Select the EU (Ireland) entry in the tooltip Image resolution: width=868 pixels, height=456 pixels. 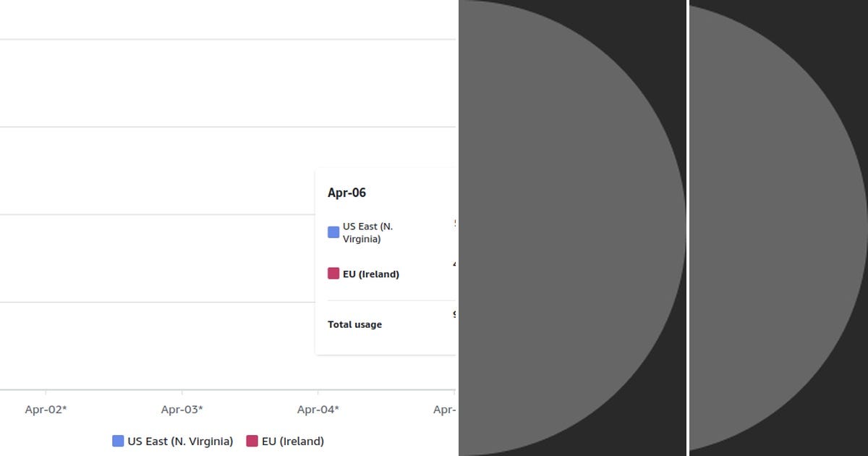(370, 274)
